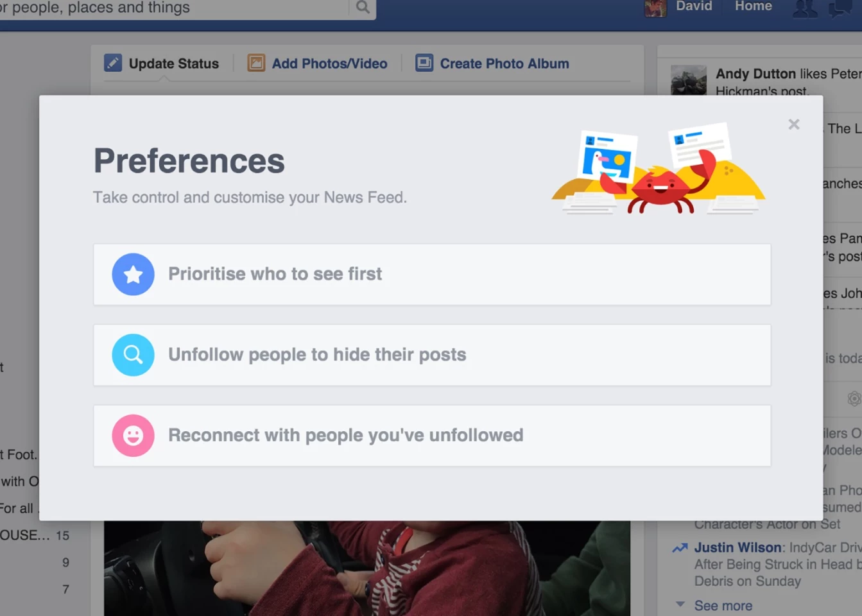Click the Add Photos/Video picture icon

[x=256, y=63]
